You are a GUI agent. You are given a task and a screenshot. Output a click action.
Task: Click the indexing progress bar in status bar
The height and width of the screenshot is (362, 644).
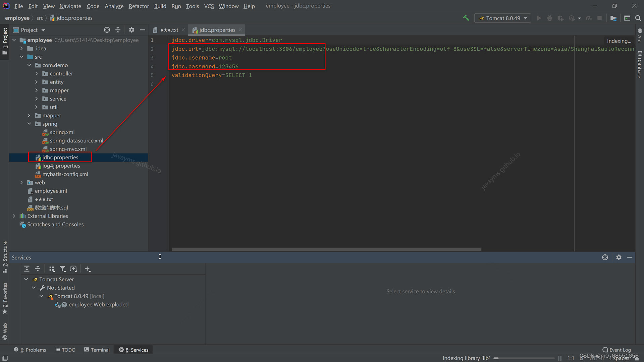pyautogui.click(x=524, y=358)
